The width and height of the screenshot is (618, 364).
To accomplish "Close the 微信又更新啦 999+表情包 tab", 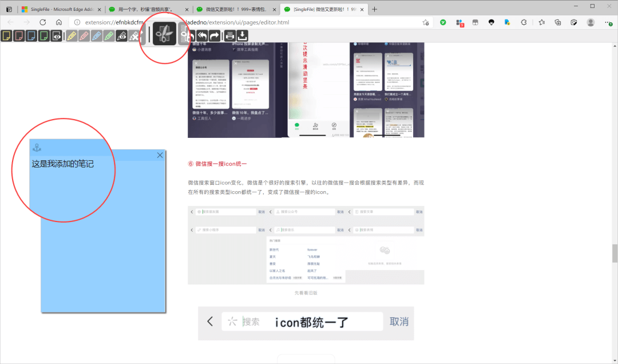I will pos(274,10).
